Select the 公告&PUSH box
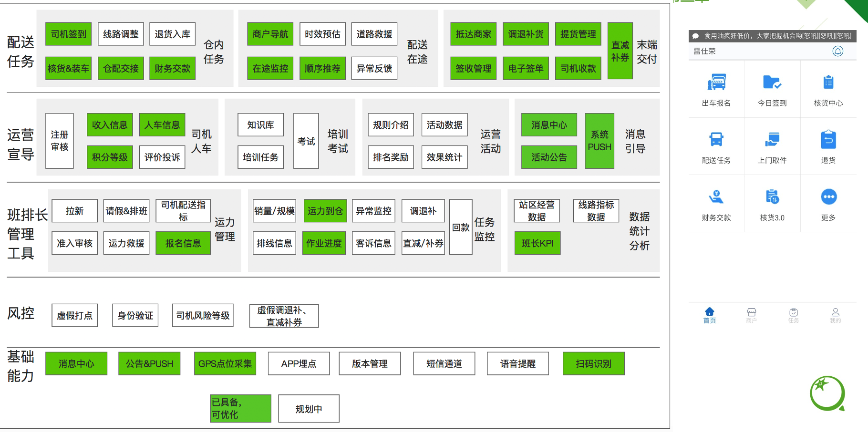The width and height of the screenshot is (868, 434). pyautogui.click(x=150, y=363)
